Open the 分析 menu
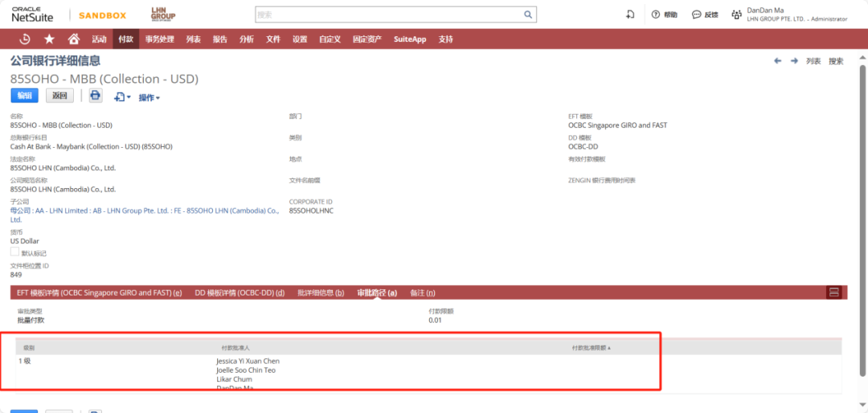868x413 pixels. [x=247, y=39]
